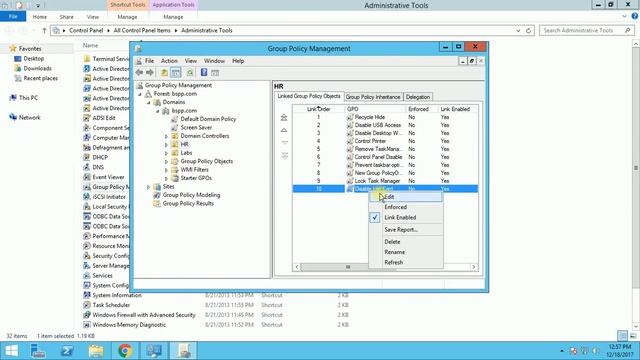This screenshot has height=360, width=640.
Task: Click the horizontal scrollbar thumb in GPO list
Action: pos(348,267)
